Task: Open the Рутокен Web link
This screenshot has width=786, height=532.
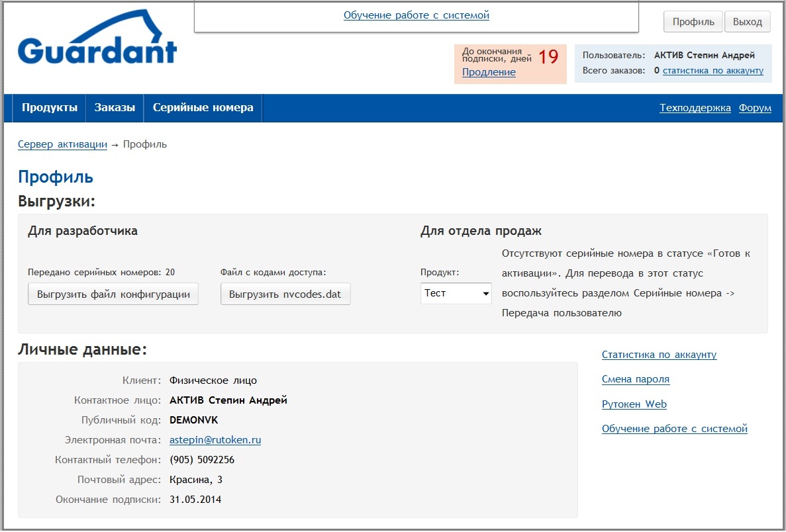Action: click(634, 404)
